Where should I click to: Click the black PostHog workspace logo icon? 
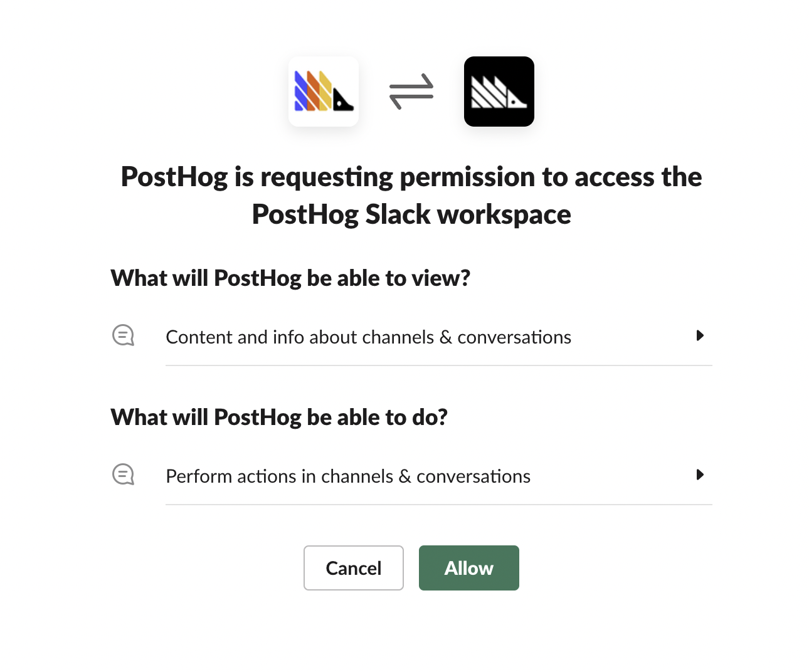tap(499, 91)
